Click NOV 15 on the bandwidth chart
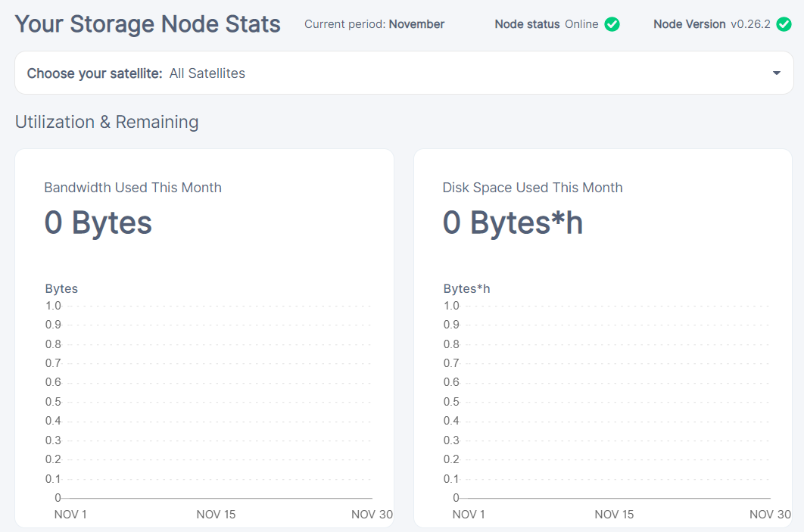 pos(216,515)
